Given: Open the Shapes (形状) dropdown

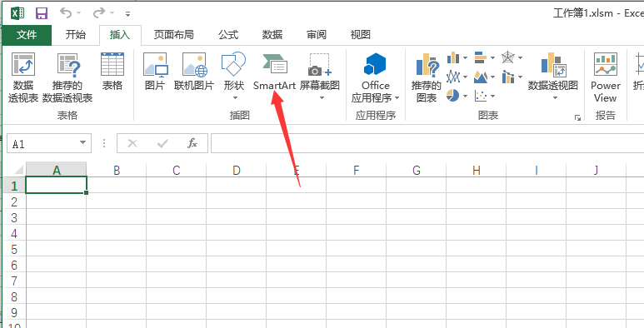Looking at the screenshot, I should (x=234, y=77).
